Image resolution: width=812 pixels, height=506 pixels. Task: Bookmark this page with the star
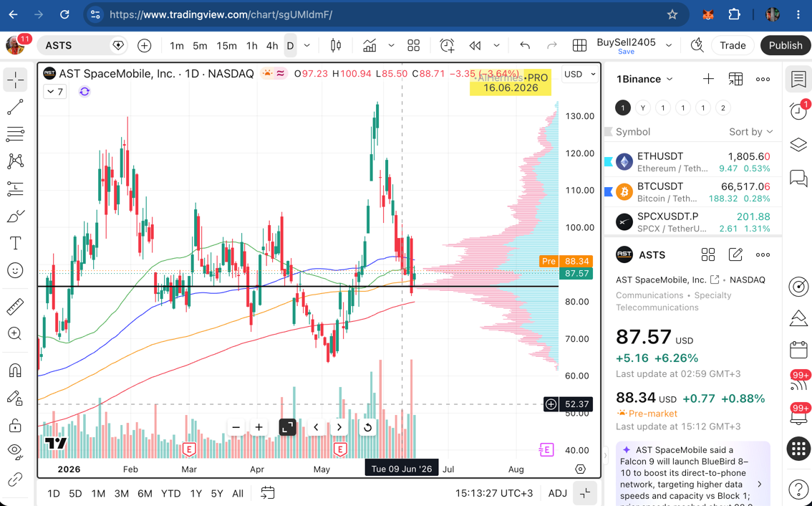(672, 14)
